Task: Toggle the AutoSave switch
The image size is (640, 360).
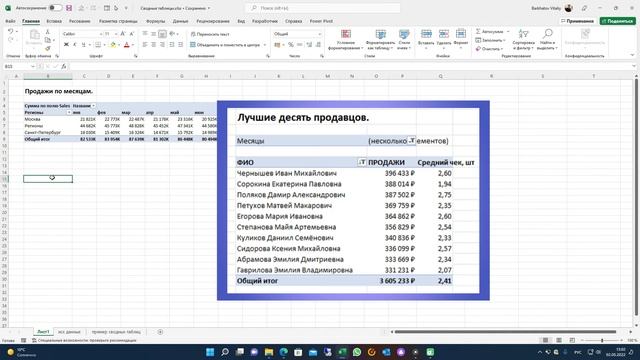Action: tap(56, 8)
